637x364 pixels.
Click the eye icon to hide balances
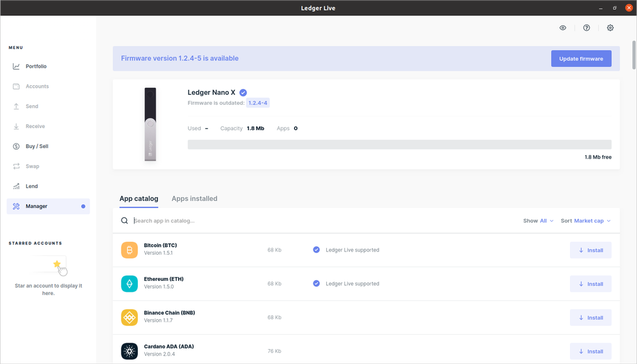[x=563, y=28]
